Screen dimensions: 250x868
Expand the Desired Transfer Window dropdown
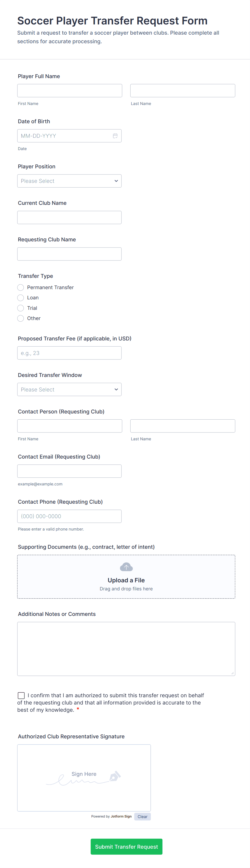click(69, 390)
